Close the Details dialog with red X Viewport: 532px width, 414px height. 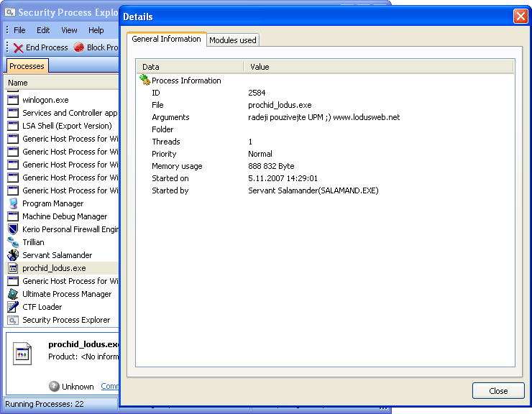(x=520, y=16)
